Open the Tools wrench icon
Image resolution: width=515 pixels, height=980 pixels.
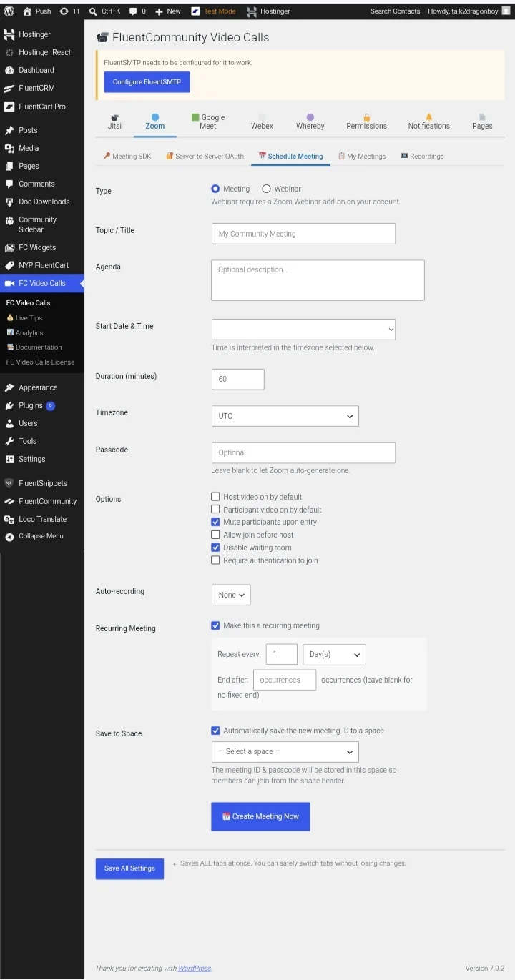tap(9, 441)
